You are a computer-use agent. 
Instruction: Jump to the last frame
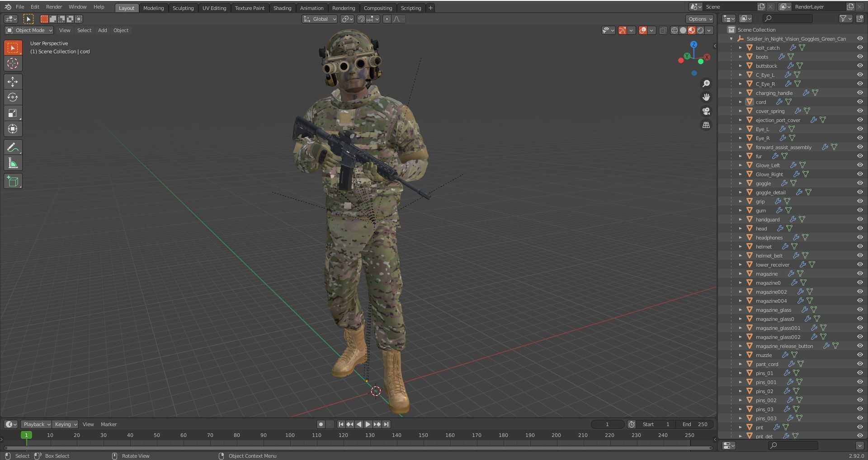click(x=386, y=424)
